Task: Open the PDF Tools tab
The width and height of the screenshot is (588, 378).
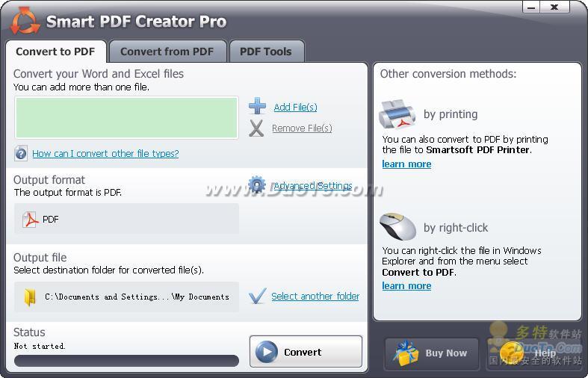Action: click(x=266, y=52)
